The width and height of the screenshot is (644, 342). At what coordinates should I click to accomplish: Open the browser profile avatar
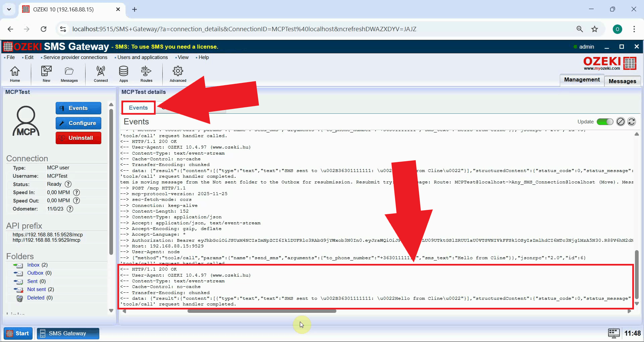(617, 29)
